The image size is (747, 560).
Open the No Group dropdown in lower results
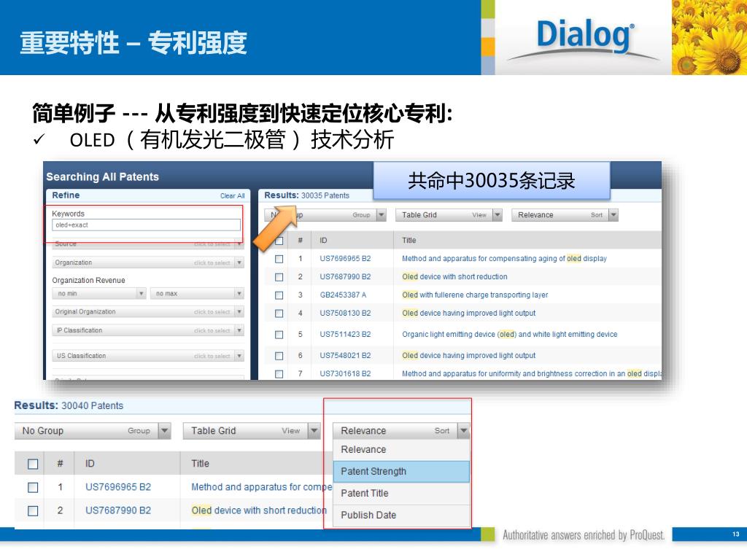tap(93, 431)
